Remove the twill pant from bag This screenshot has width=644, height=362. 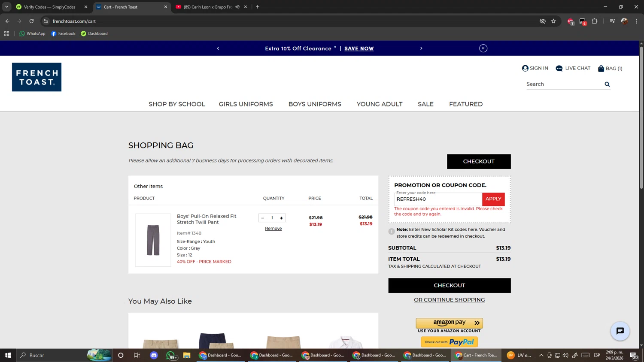pos(273,229)
